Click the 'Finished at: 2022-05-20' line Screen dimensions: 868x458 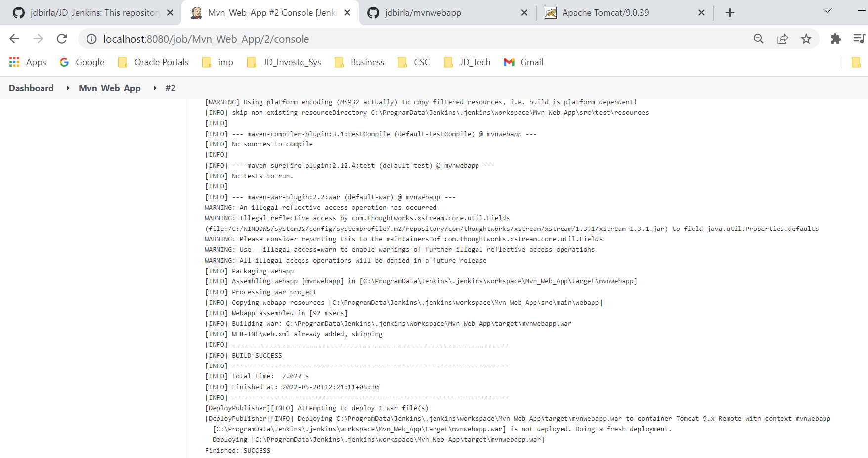click(292, 387)
